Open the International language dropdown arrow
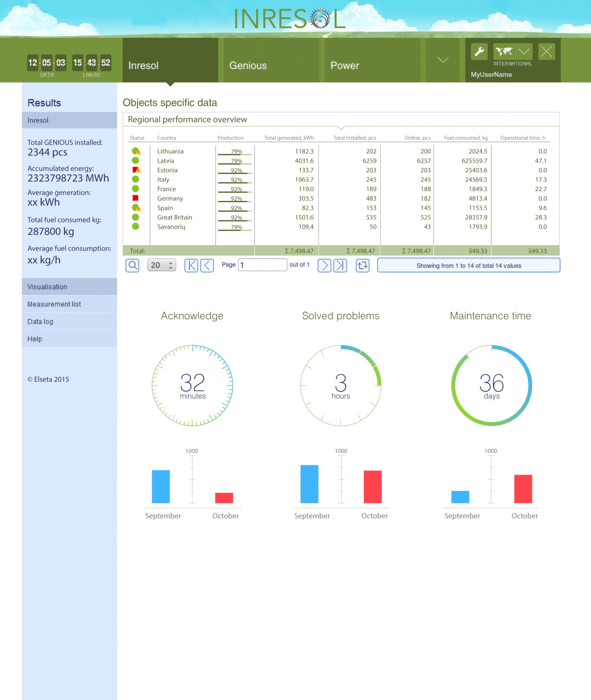 pyautogui.click(x=524, y=52)
